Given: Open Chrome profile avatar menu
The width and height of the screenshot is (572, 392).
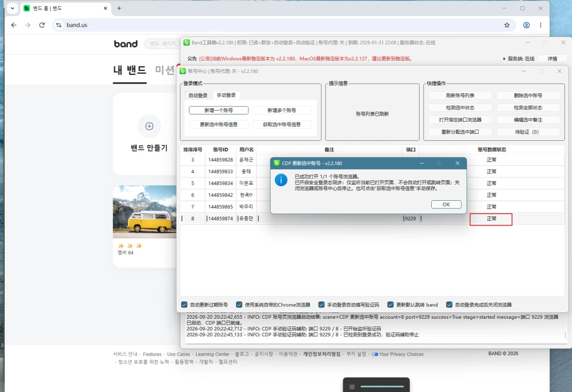Looking at the screenshot, I should 526,25.
